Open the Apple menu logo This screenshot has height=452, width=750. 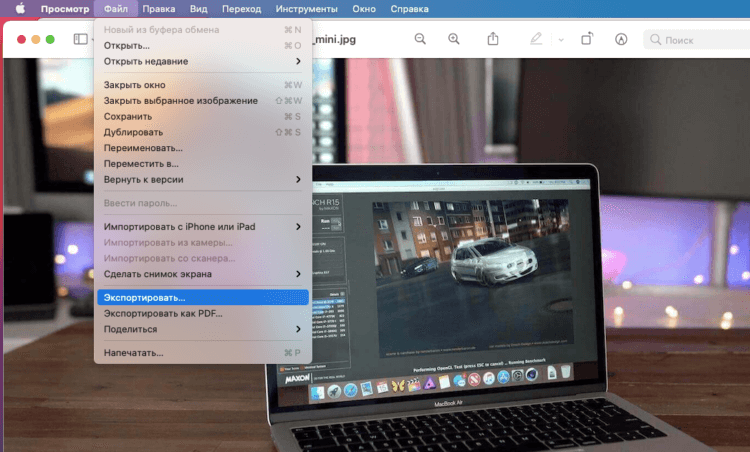[19, 8]
